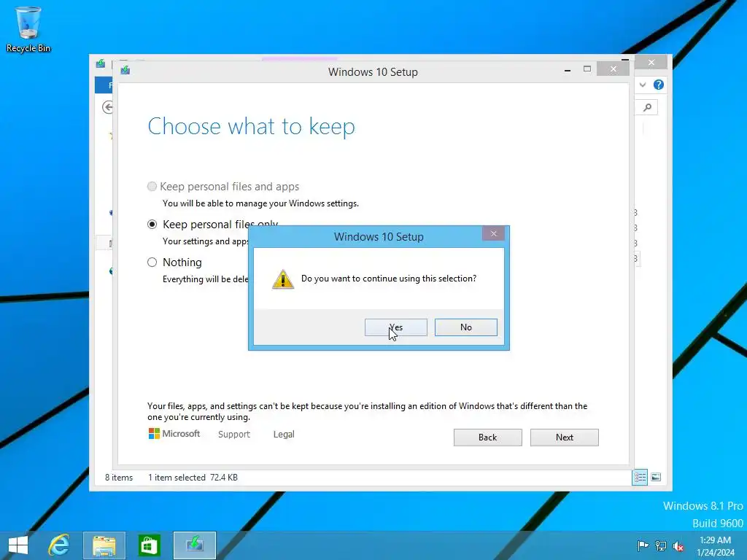The image size is (747, 560).
Task: Open the Store from the taskbar
Action: [x=149, y=545]
